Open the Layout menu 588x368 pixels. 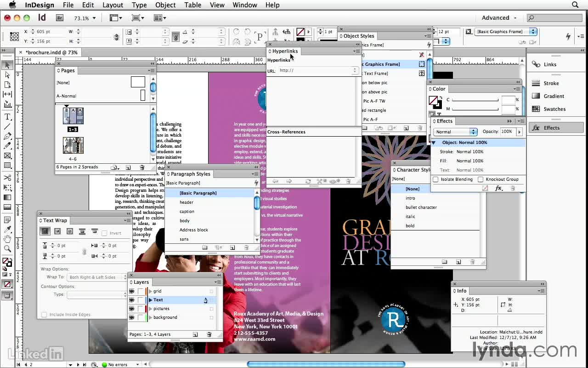point(113,5)
